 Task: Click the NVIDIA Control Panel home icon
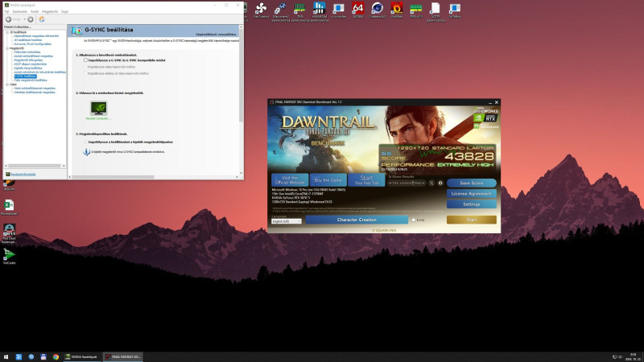(42, 19)
